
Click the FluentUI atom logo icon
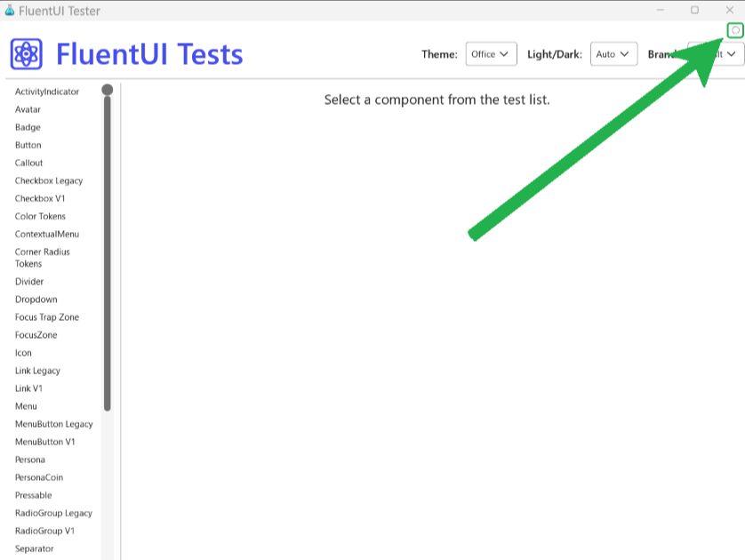pos(26,54)
